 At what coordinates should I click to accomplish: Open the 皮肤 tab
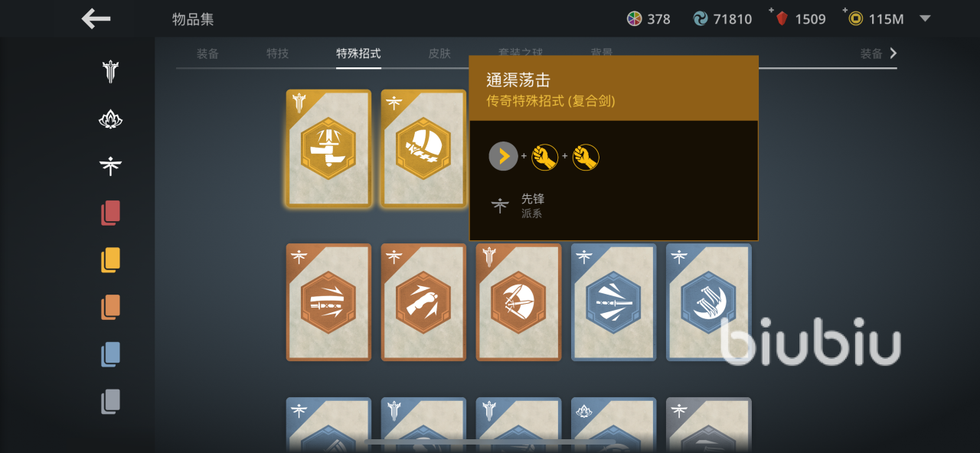[439, 54]
